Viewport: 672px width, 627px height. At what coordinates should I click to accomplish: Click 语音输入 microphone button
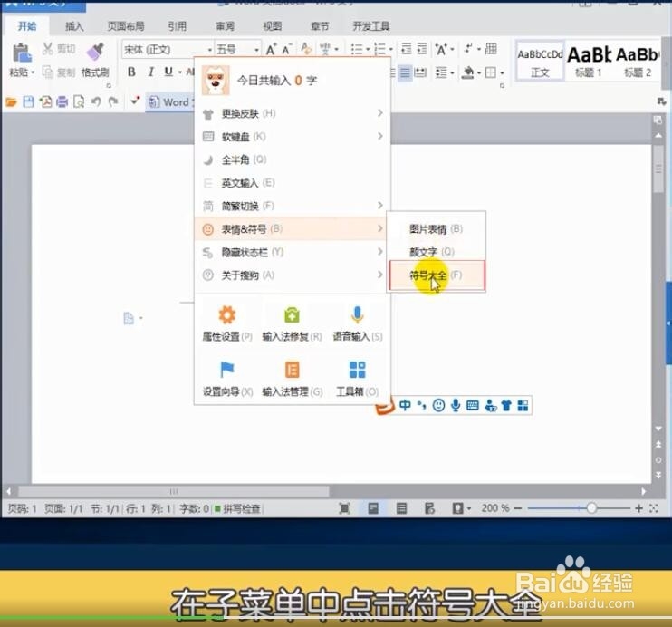click(358, 323)
